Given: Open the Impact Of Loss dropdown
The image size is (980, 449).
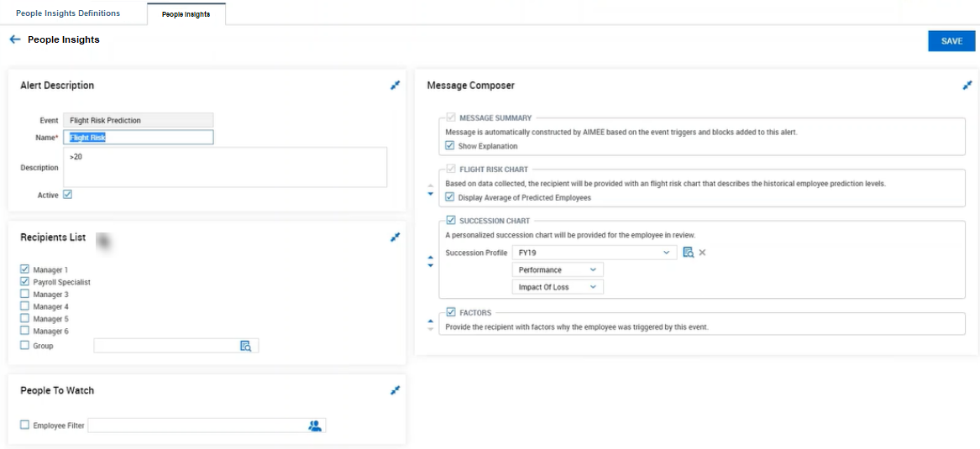Looking at the screenshot, I should (x=558, y=287).
